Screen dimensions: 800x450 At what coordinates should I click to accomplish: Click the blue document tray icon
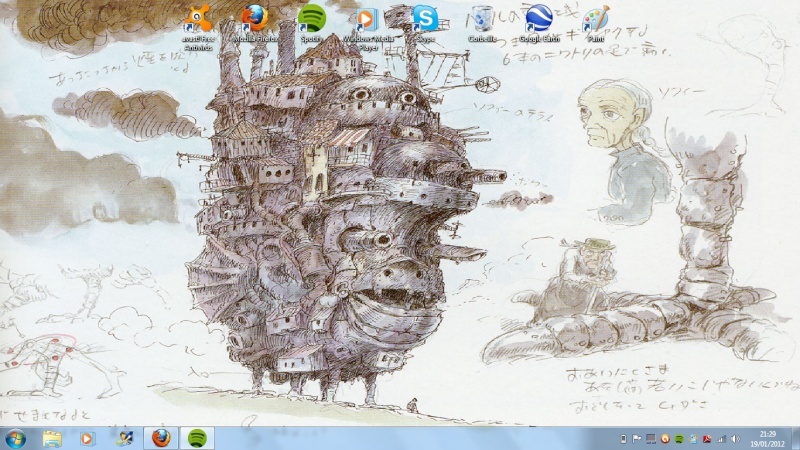(693, 439)
